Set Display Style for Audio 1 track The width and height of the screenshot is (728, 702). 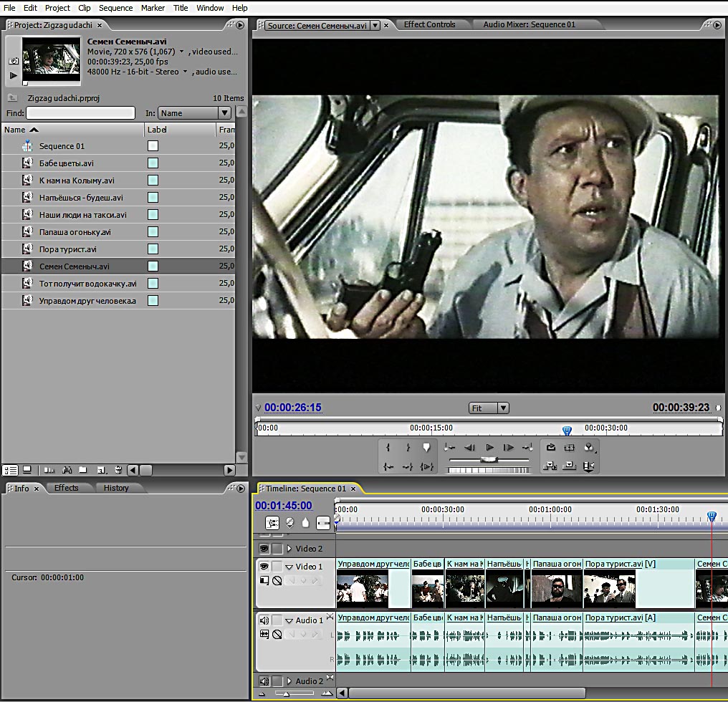[x=264, y=634]
